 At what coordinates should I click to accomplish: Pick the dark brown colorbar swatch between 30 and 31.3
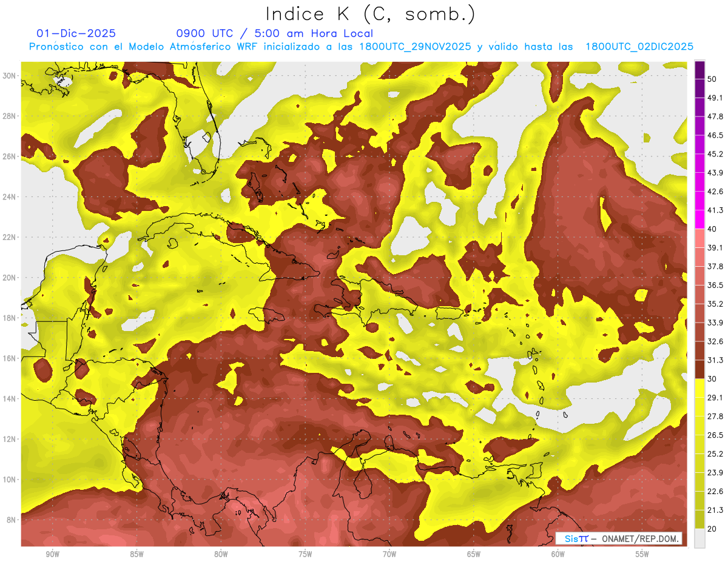(699, 369)
